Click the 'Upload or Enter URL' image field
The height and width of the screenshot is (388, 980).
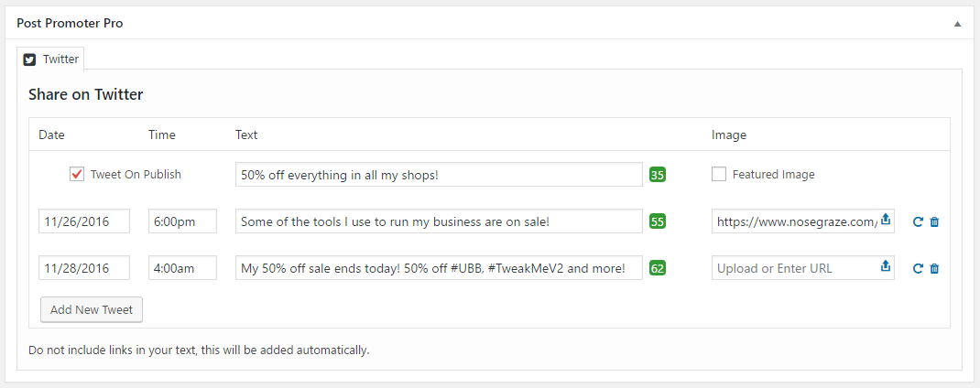coord(794,268)
